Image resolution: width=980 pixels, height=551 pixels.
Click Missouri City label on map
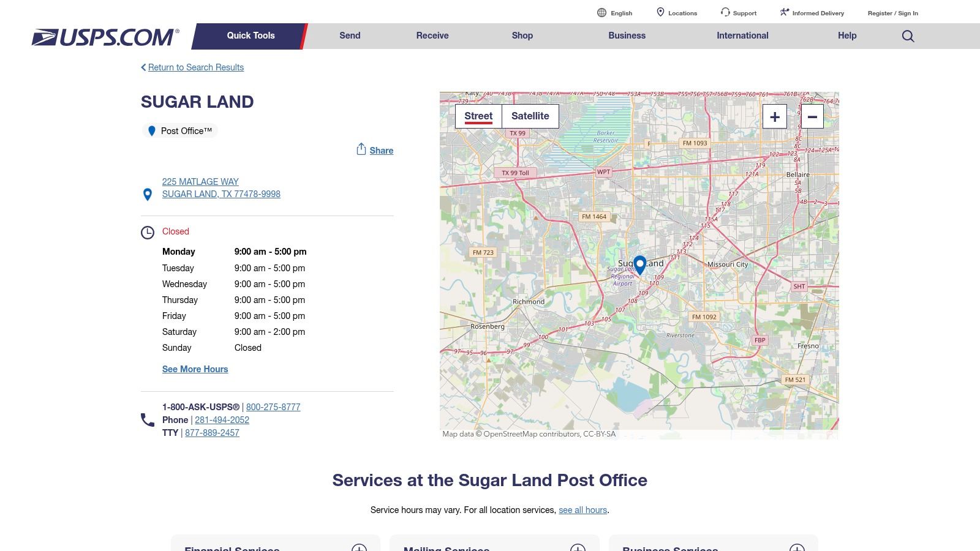click(728, 264)
